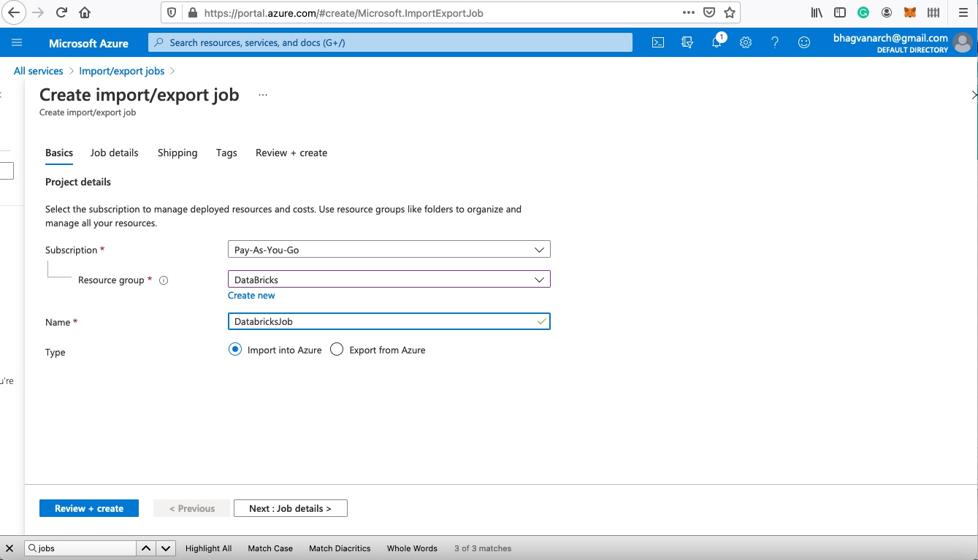Close the Create import/export job blade
The image size is (978, 560).
tap(974, 95)
